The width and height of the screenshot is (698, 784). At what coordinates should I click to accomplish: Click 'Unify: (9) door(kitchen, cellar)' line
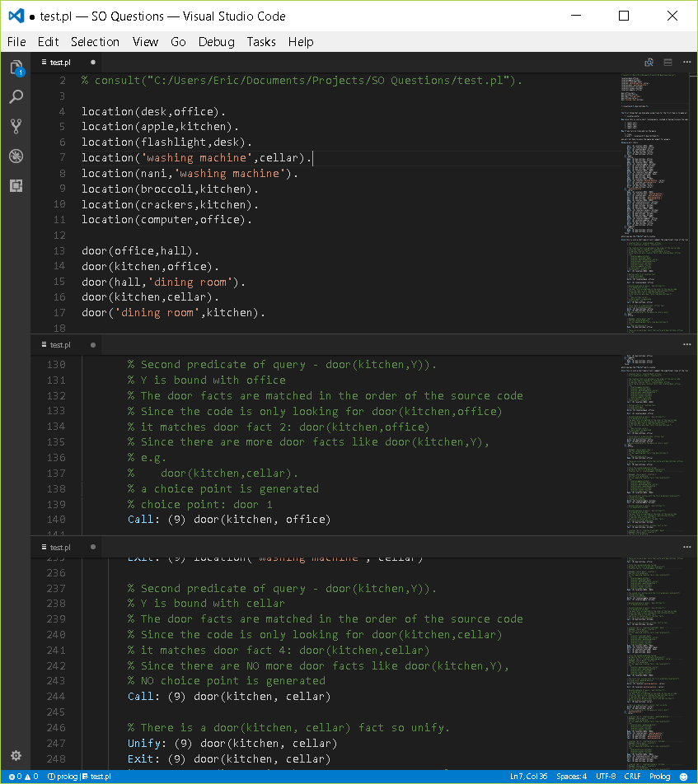pyautogui.click(x=232, y=744)
